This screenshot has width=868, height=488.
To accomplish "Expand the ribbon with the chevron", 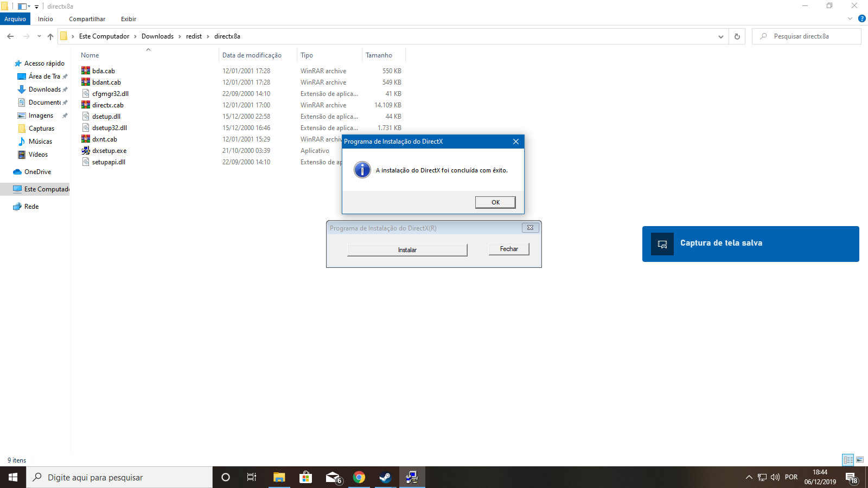I will (x=850, y=18).
